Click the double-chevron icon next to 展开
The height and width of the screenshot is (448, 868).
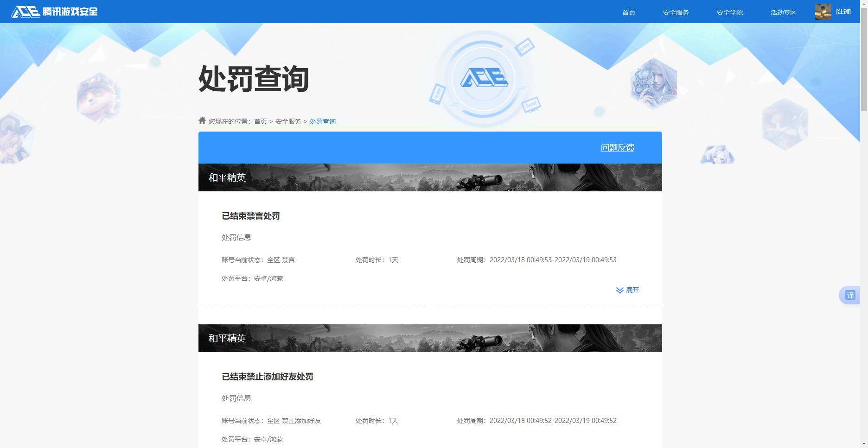click(x=619, y=290)
